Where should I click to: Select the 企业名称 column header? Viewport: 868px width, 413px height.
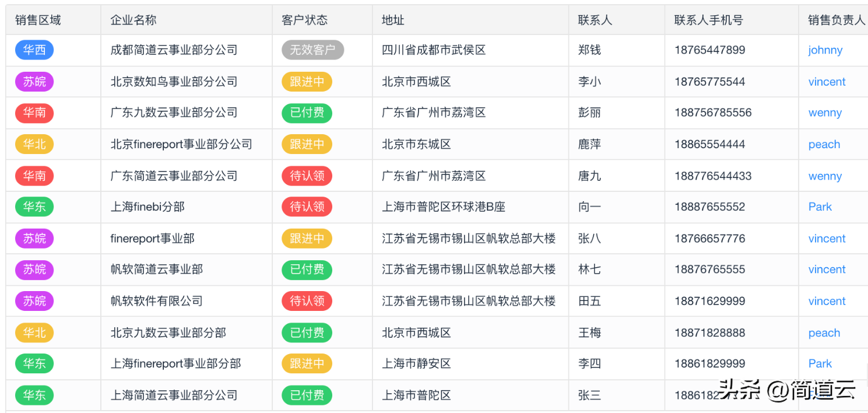(133, 20)
